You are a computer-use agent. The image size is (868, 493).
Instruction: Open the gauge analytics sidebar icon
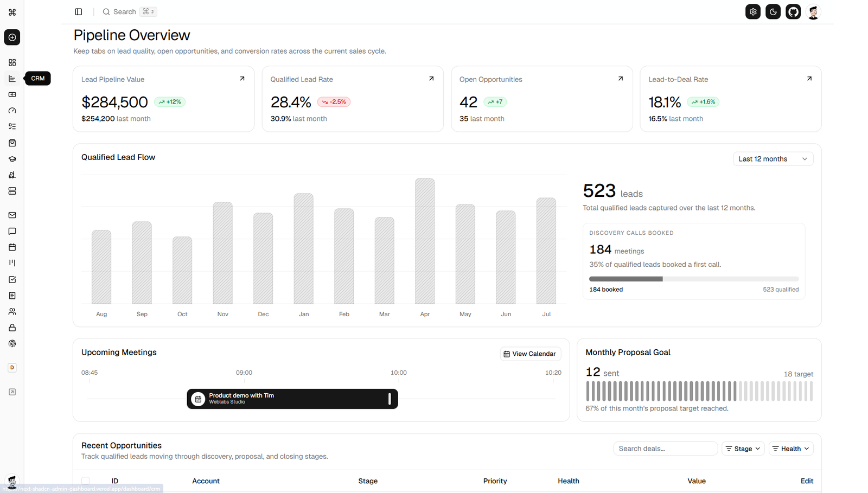point(12,111)
